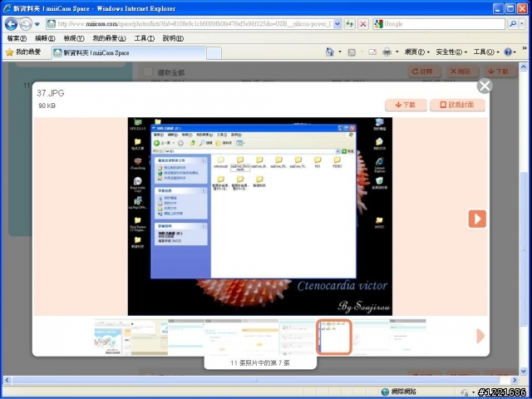Viewport: 532px width, 399px height.
Task: Click the site favicon in the address bar
Action: 52,24
